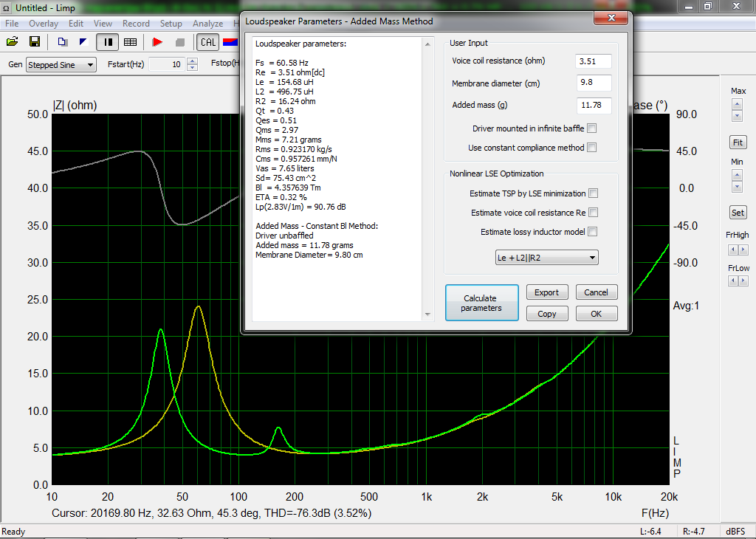Click the dBFS status bar entry
This screenshot has height=539, width=756.
tap(736, 532)
